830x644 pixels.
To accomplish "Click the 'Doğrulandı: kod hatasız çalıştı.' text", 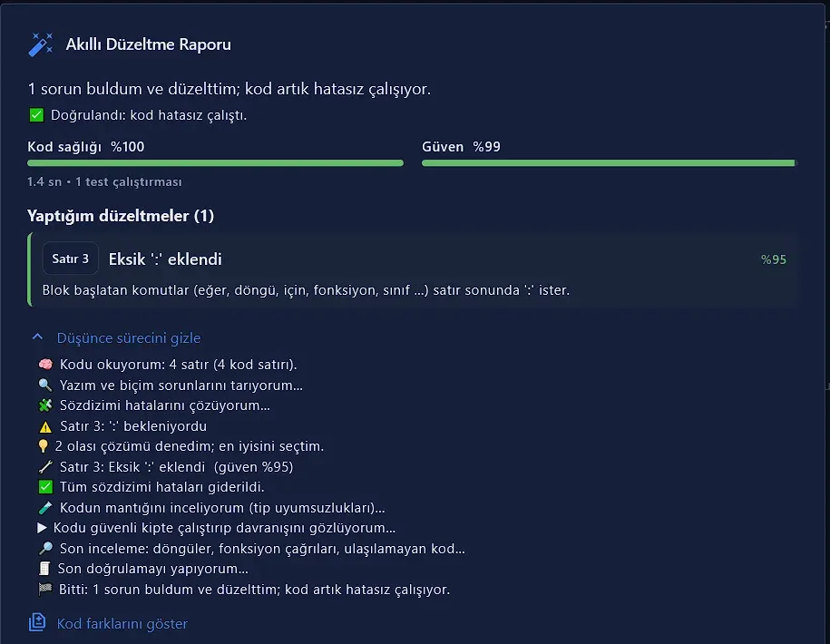I will pyautogui.click(x=149, y=115).
